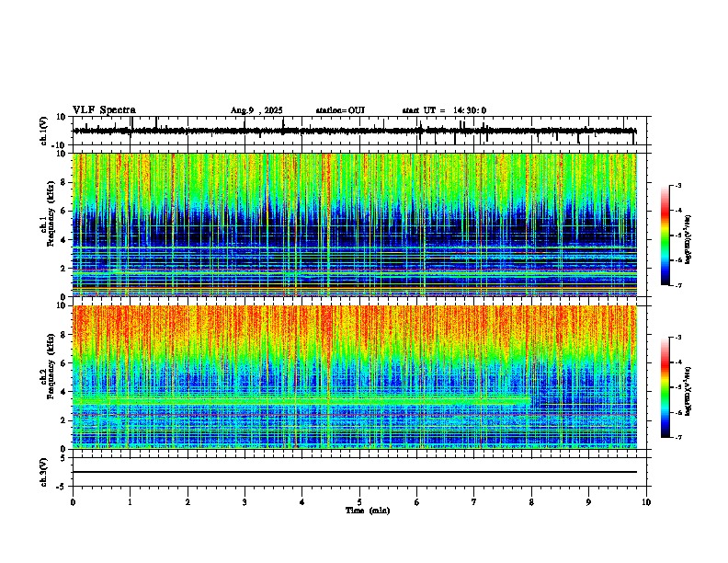Click the time axis tick "10"
The image size is (728, 563).
coord(646,502)
